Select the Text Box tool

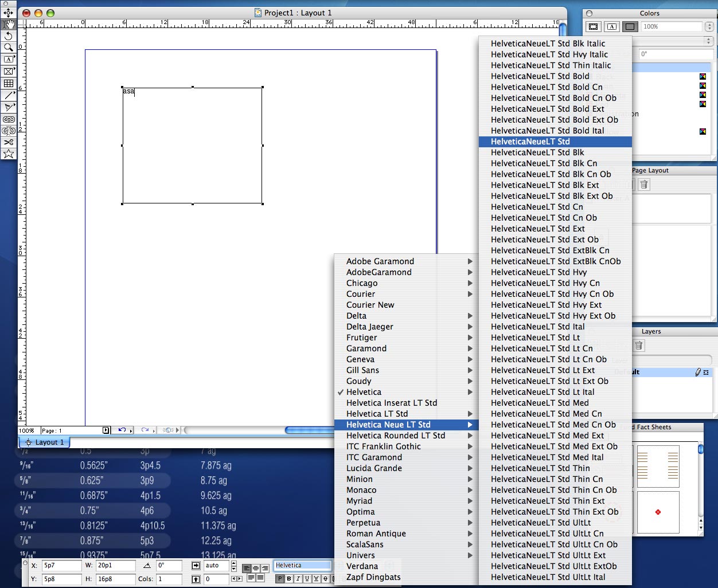tap(9, 60)
